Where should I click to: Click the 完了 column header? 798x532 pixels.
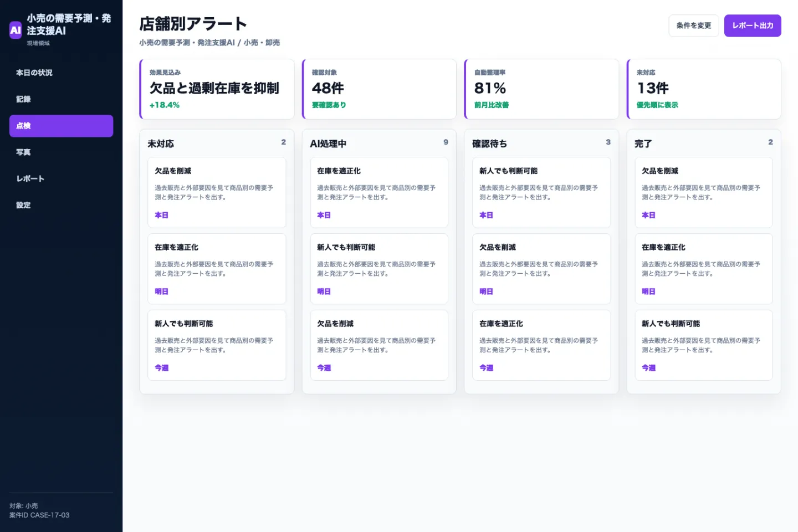point(643,144)
